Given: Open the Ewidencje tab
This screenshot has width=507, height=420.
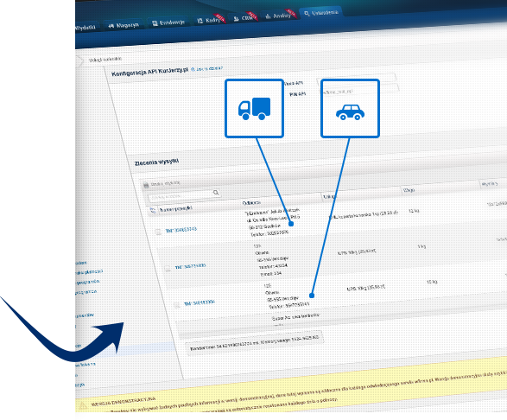Looking at the screenshot, I should pos(168,22).
